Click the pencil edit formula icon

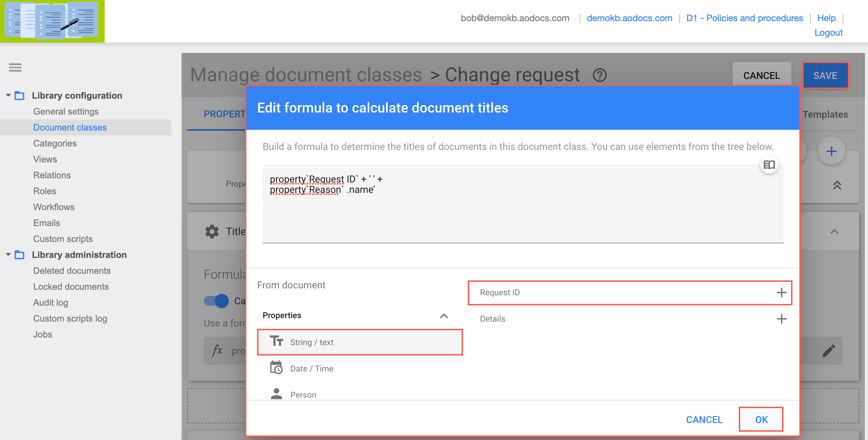click(x=829, y=351)
